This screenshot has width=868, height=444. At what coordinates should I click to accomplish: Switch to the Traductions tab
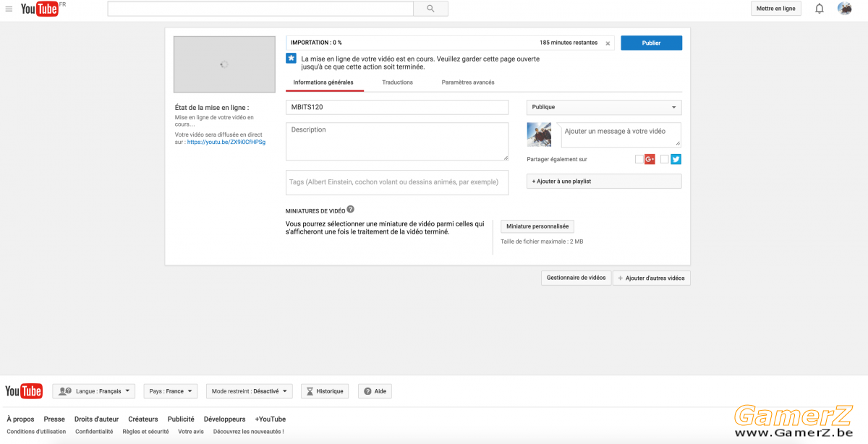tap(398, 82)
